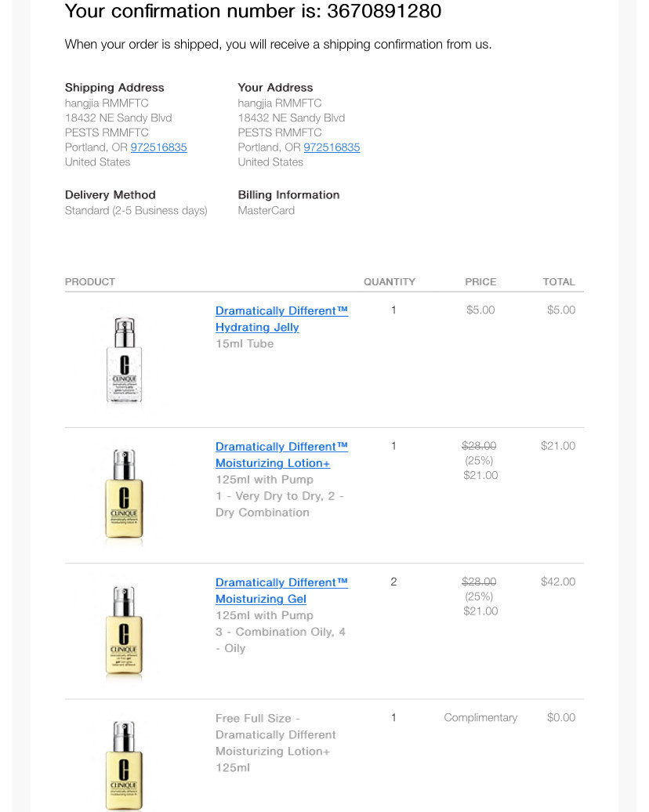Open the Dramatically Different Hydrating Jelly link
Viewport: 649px width, 812px height.
[281, 319]
